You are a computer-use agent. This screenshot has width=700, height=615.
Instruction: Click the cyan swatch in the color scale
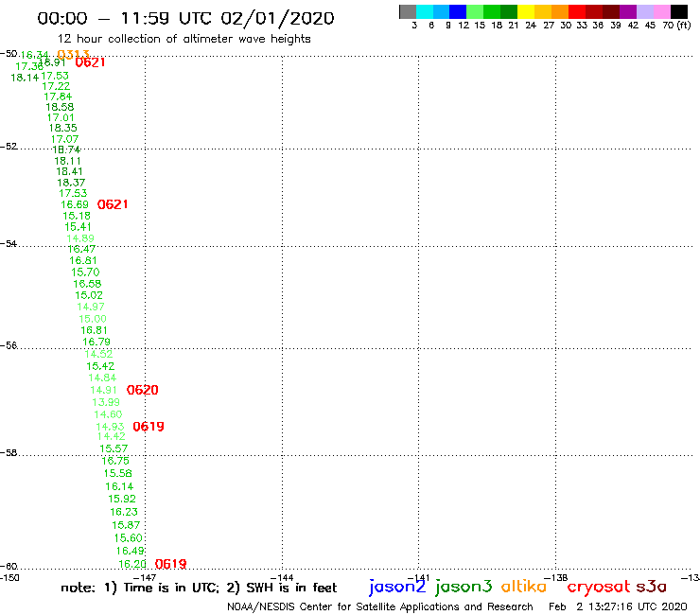[425, 11]
